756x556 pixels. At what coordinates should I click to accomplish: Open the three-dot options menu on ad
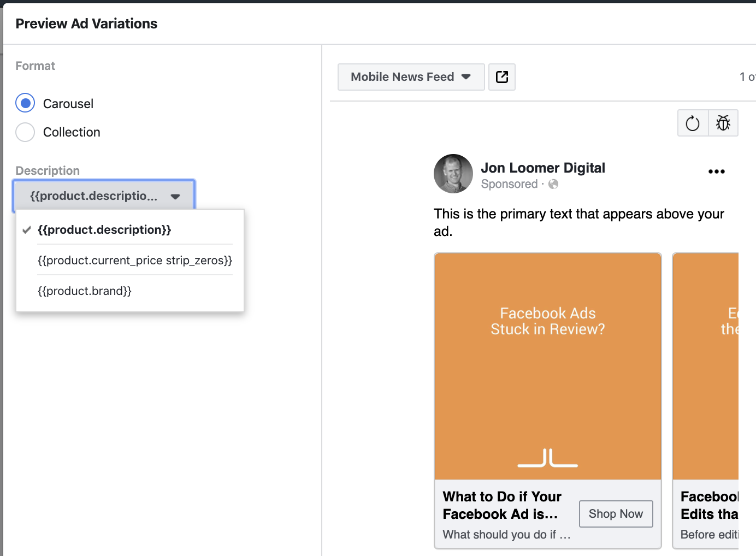click(x=716, y=171)
